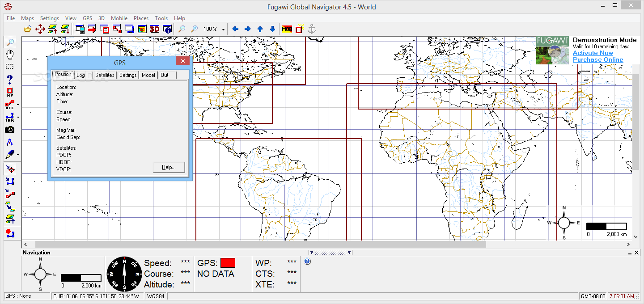Select the magnifier zoom tool in sidebar
The image size is (644, 304).
pyautogui.click(x=9, y=42)
